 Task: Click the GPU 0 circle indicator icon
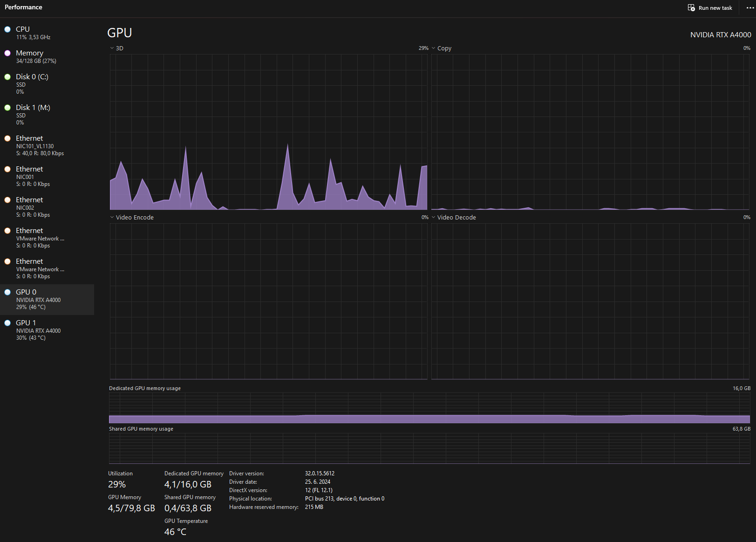[7, 292]
